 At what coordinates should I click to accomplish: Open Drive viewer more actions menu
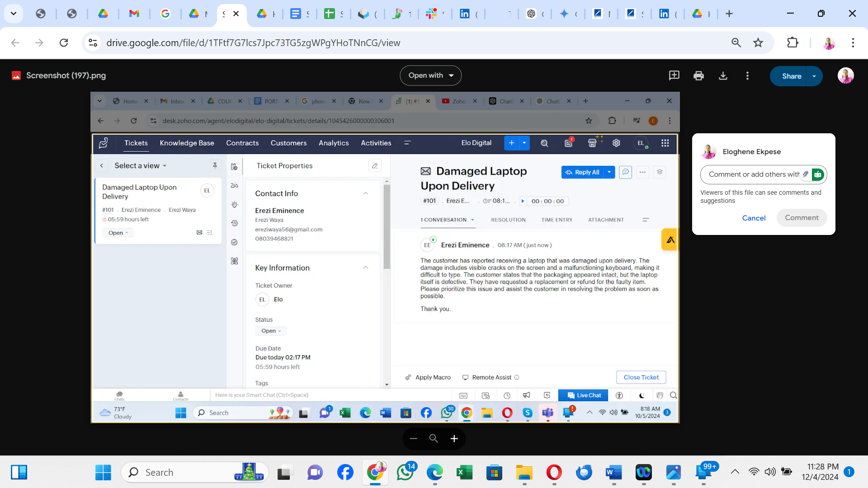tap(747, 75)
